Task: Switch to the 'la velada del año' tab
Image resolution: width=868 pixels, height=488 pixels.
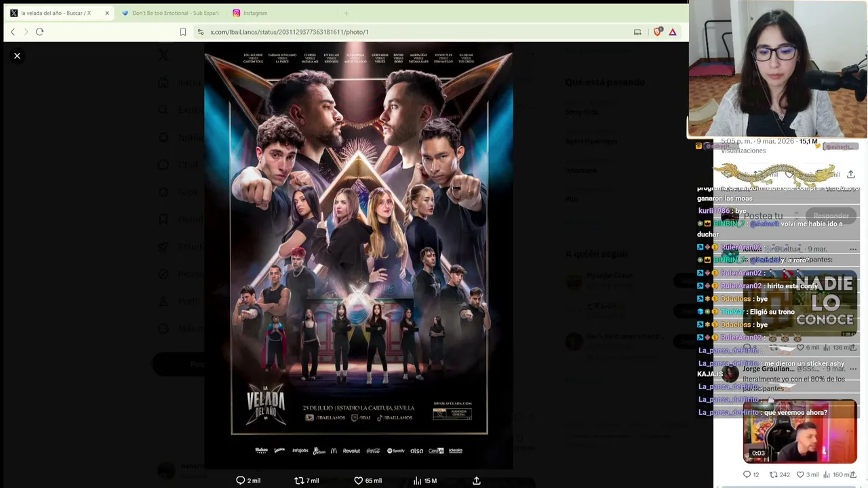Action: (x=57, y=13)
